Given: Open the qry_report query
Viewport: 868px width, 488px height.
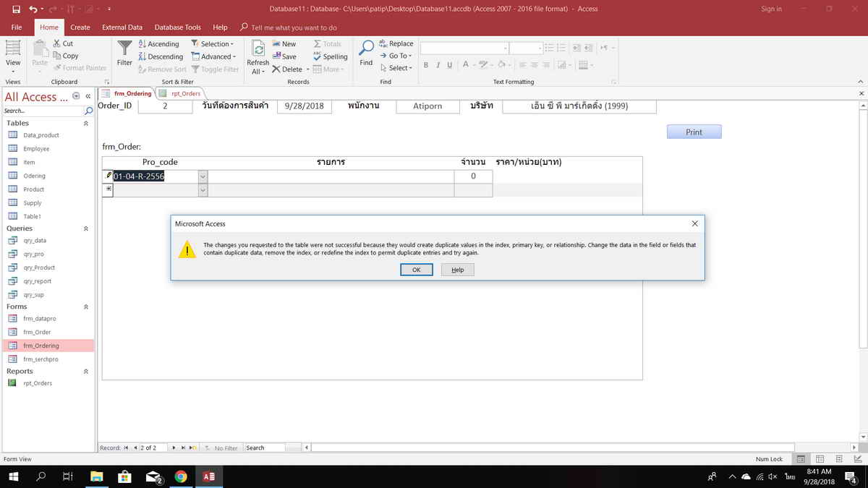Looking at the screenshot, I should (37, 281).
